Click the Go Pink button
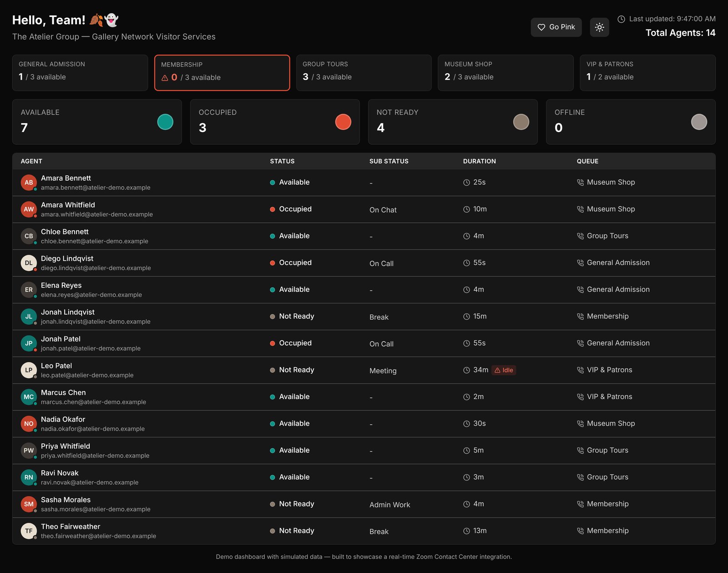The width and height of the screenshot is (728, 573). pyautogui.click(x=556, y=27)
